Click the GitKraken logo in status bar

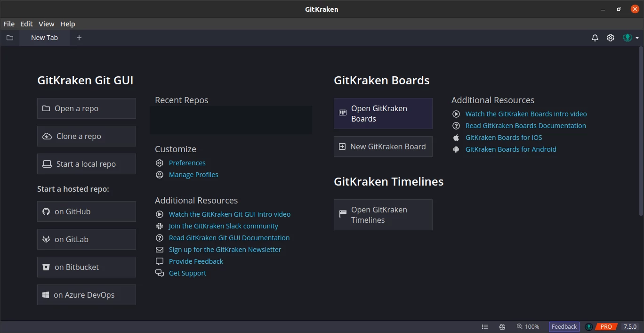tap(589, 327)
